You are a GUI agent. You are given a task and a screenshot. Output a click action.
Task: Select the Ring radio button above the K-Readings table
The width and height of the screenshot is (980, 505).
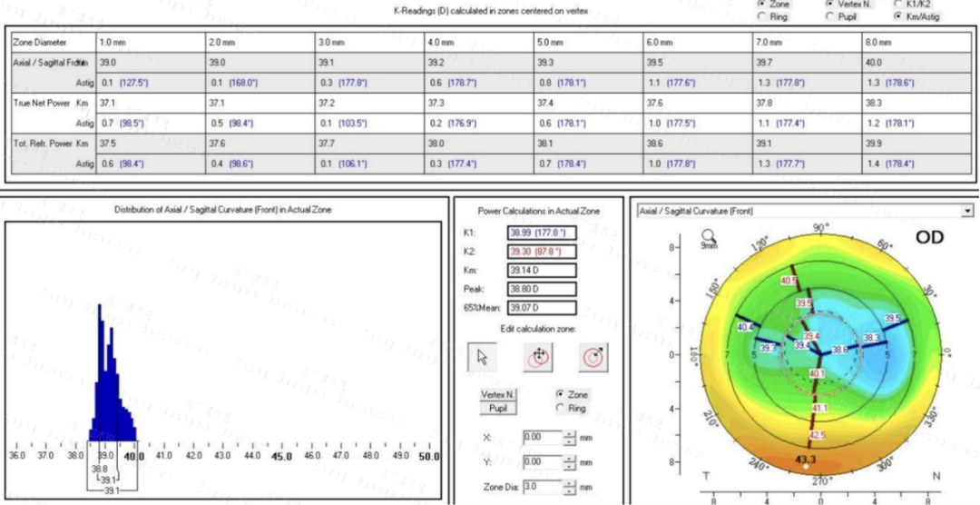[761, 17]
